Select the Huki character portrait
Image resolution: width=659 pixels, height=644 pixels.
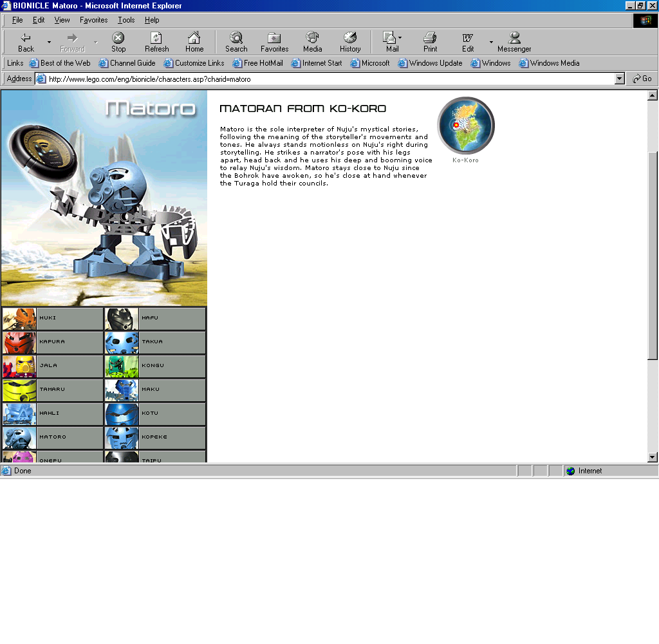[x=19, y=318]
